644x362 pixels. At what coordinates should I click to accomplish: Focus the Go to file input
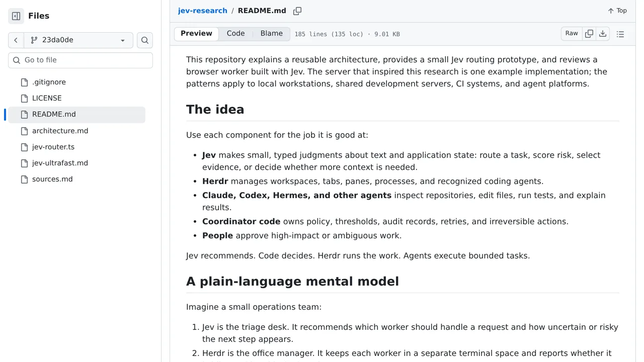click(x=80, y=60)
